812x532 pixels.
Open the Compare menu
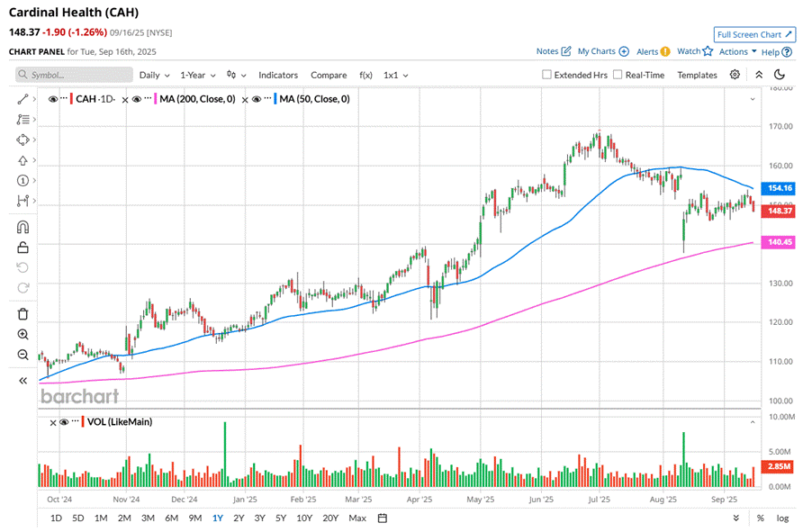[x=329, y=75]
